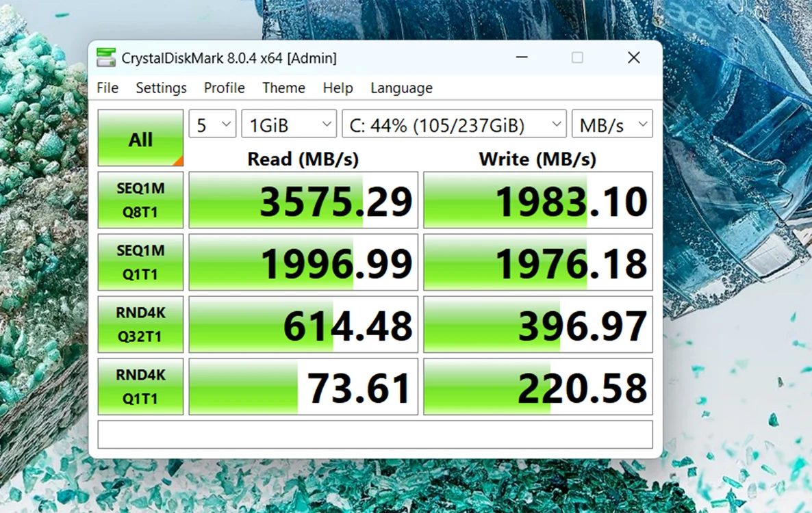Click the 614.48 read result
Screen dimensions: 812x513
303,324
